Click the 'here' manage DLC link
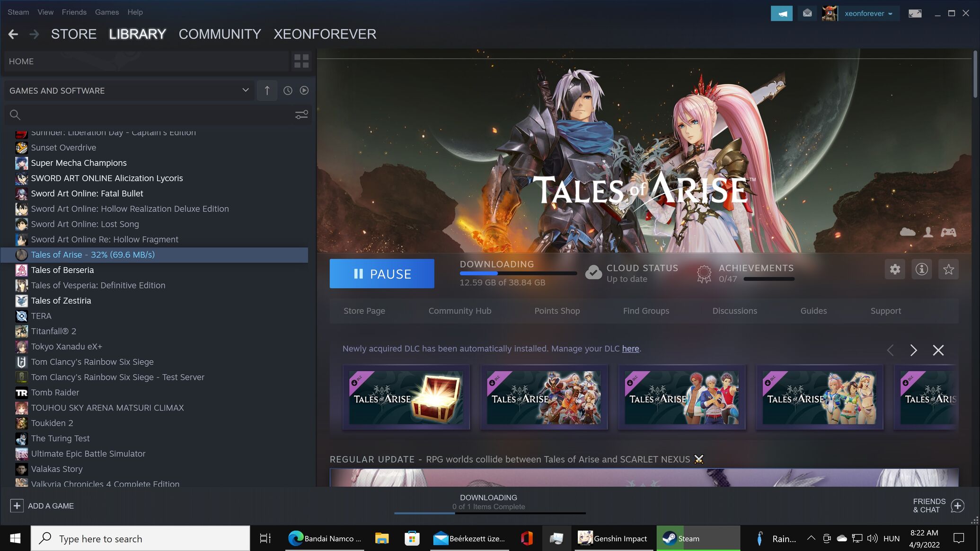Image resolution: width=980 pixels, height=551 pixels. click(x=630, y=349)
